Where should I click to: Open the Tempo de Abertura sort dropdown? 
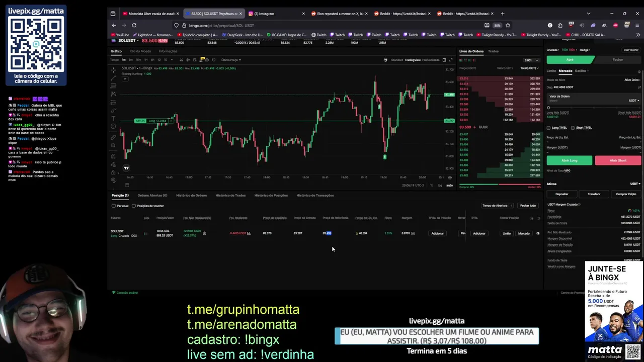click(497, 205)
